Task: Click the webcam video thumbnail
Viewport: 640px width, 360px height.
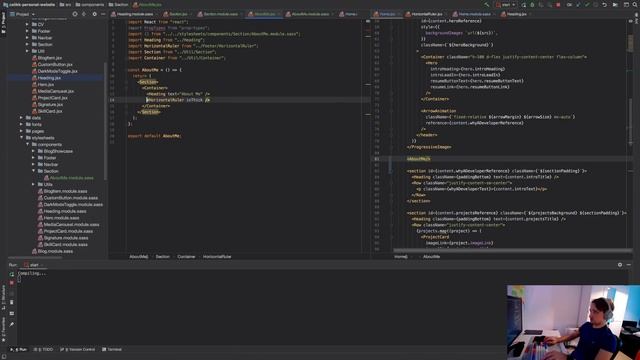Action: point(573,322)
